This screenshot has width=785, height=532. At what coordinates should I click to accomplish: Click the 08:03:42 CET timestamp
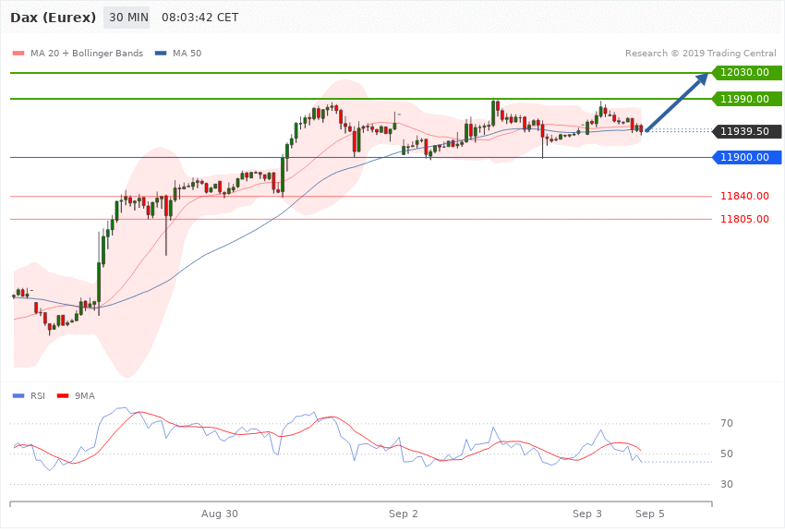[x=199, y=18]
